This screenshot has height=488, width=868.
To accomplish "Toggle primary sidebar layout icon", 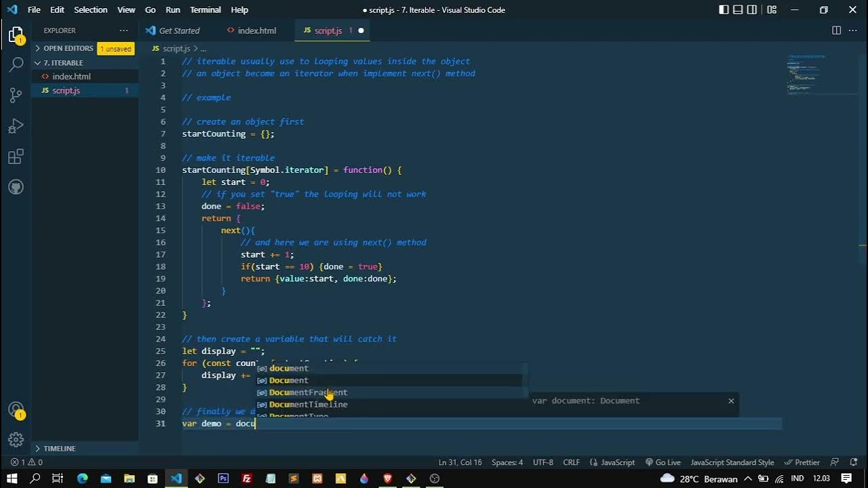I will click(x=724, y=9).
